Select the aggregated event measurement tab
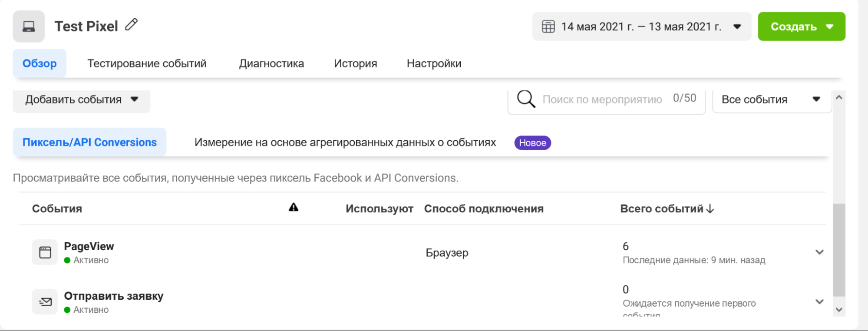 coord(345,142)
